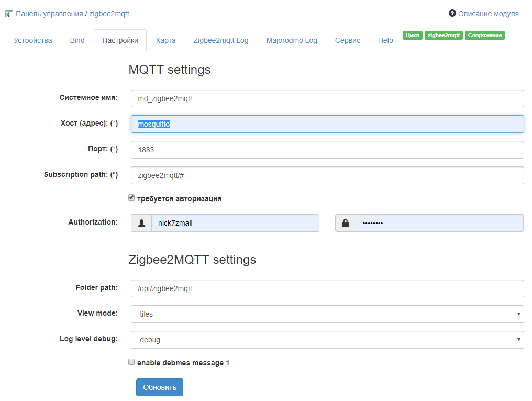Open the Панель управления link
532x401 pixels.
click(x=49, y=14)
